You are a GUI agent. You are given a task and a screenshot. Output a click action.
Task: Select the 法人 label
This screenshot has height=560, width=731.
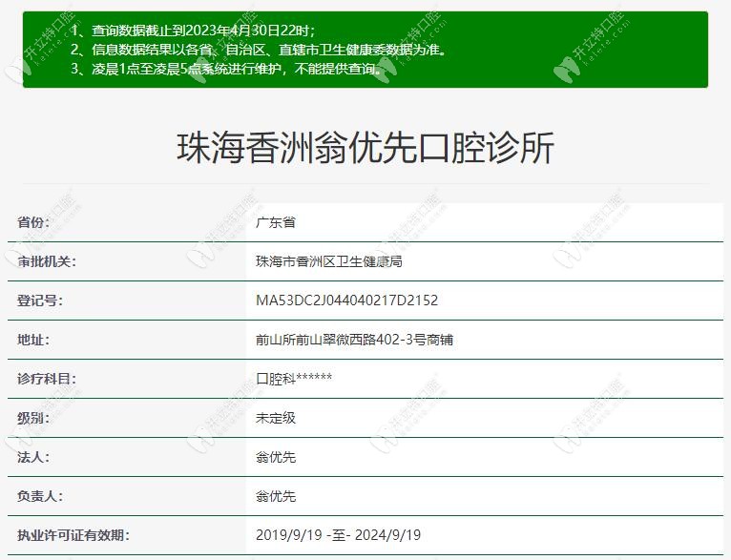(33, 457)
